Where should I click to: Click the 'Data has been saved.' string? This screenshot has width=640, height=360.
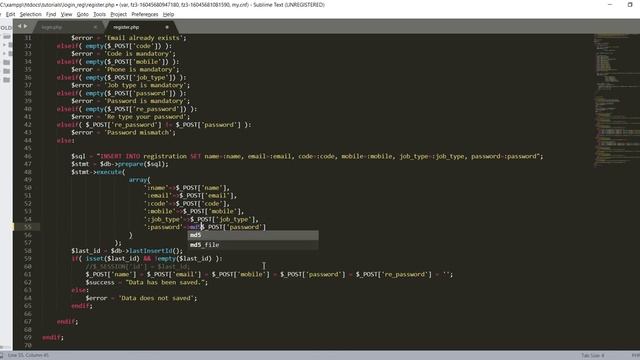point(165,282)
